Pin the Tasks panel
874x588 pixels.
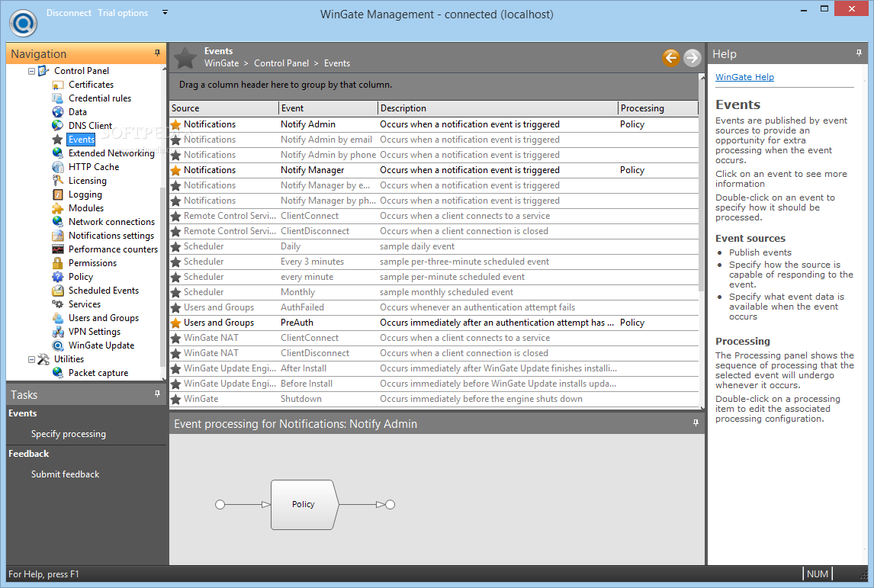(x=157, y=394)
